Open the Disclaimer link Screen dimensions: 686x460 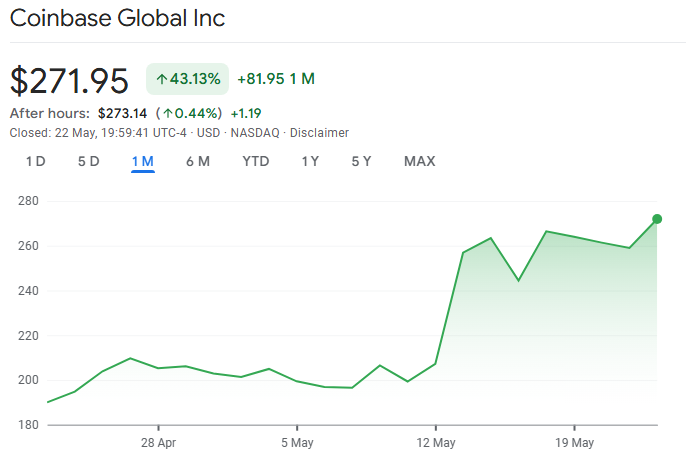(x=319, y=133)
